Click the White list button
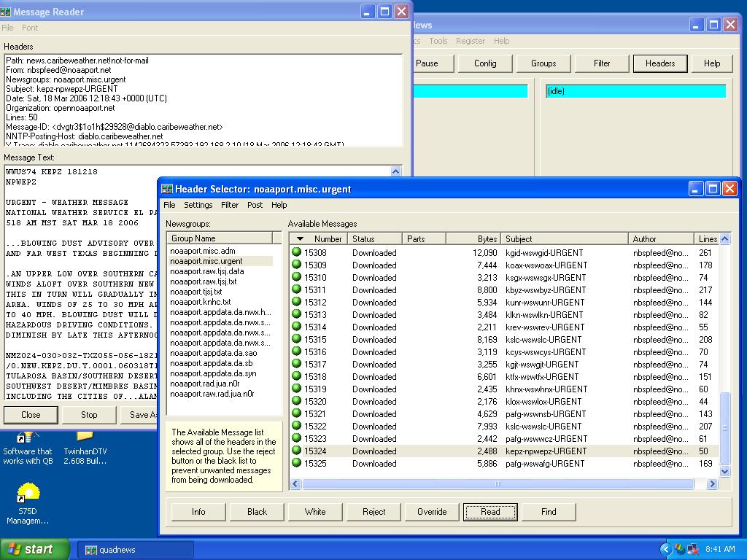The width and height of the screenshot is (747, 560). point(315,512)
